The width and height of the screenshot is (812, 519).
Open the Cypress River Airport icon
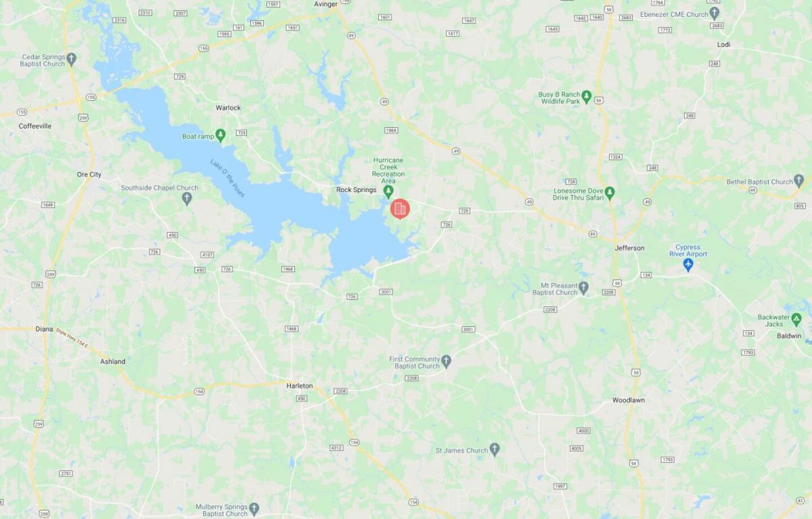click(x=688, y=265)
